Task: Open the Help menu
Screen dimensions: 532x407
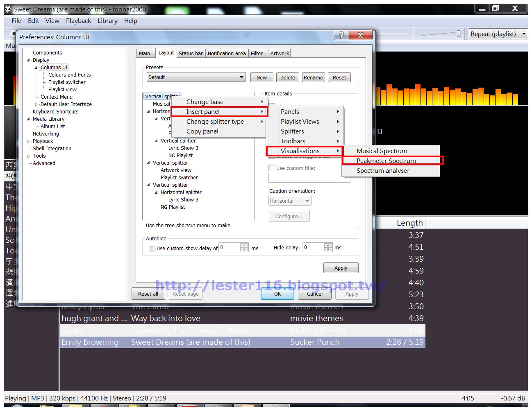Action: [x=131, y=21]
